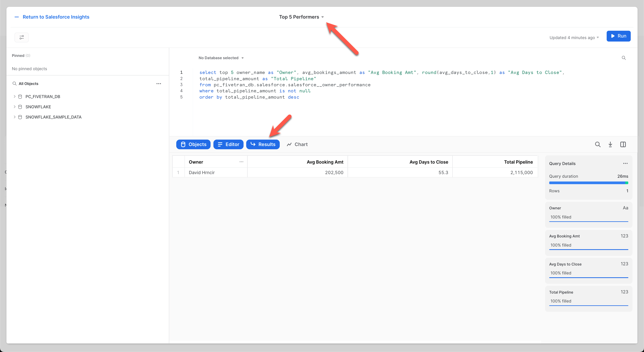Screen dimensions: 644x352
Task: Return to Salesforce Insights
Action: tap(56, 17)
